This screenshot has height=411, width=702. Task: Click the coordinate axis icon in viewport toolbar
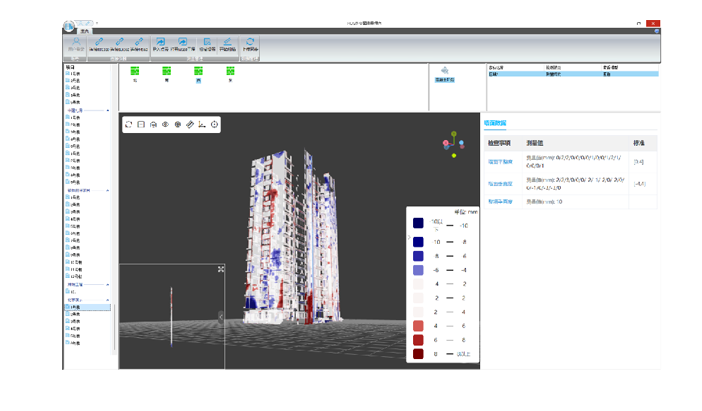pos(202,124)
